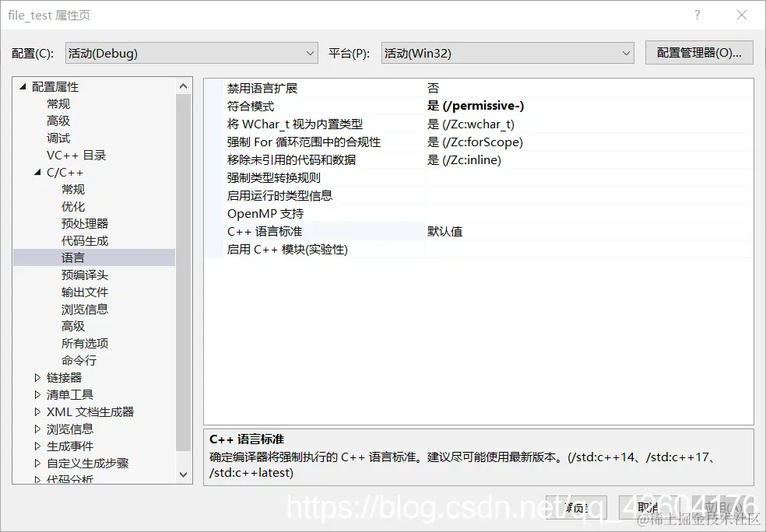The width and height of the screenshot is (766, 532).
Task: Select the 预处理器 tree item
Action: 85,223
